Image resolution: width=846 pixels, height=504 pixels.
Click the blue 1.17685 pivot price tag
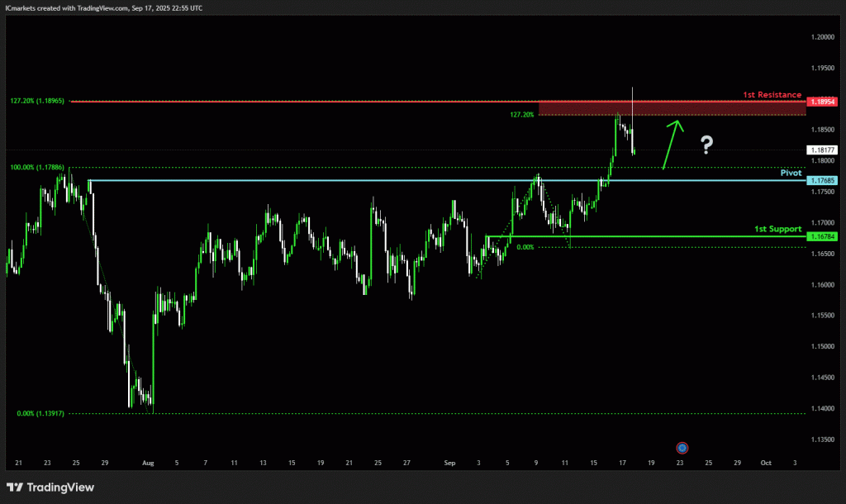click(822, 181)
